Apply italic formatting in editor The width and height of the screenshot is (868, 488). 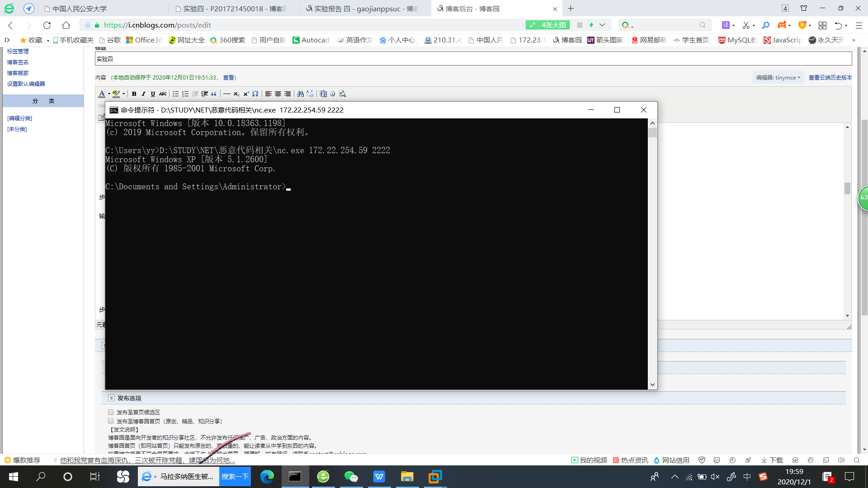[143, 94]
